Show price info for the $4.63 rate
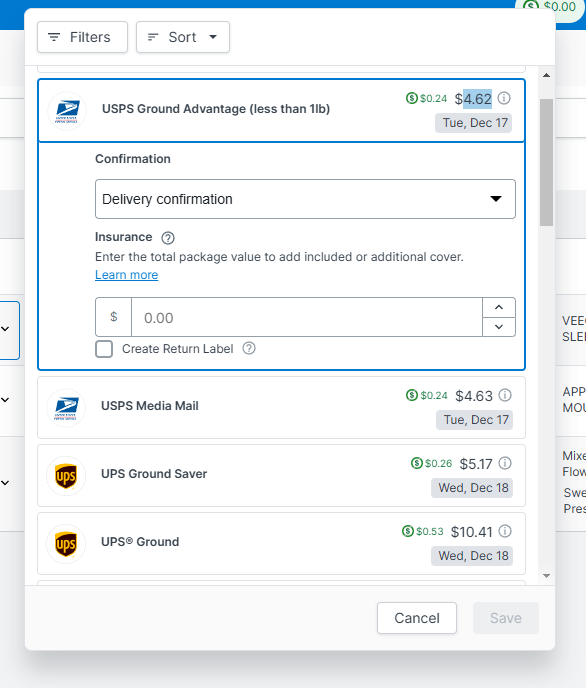 505,395
